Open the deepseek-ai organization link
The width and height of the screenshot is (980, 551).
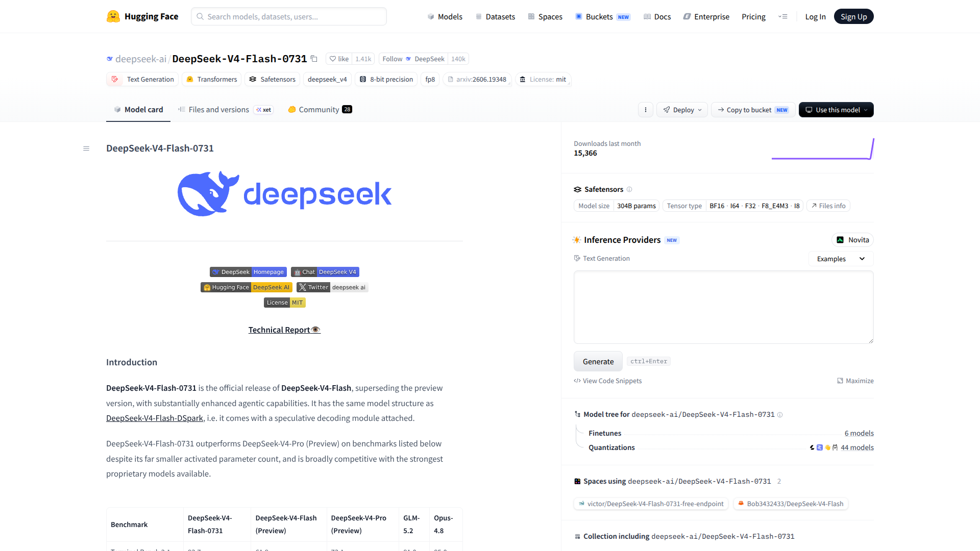point(141,59)
